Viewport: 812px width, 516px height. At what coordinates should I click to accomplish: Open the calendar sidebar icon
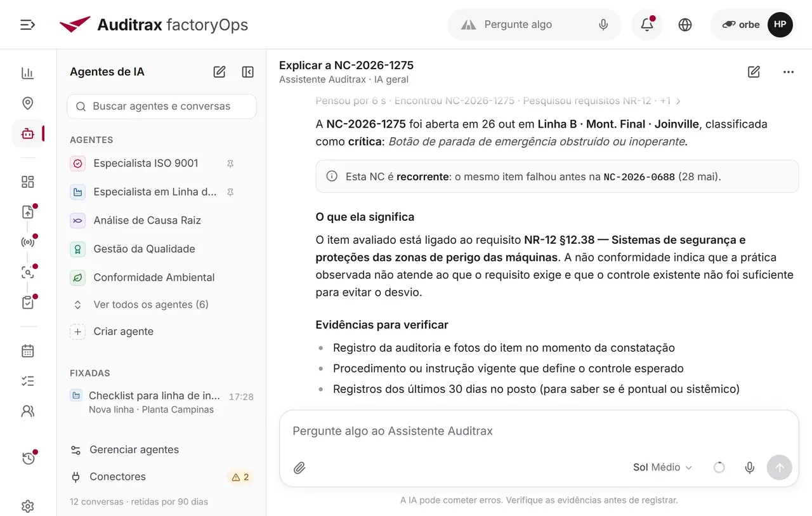point(27,351)
